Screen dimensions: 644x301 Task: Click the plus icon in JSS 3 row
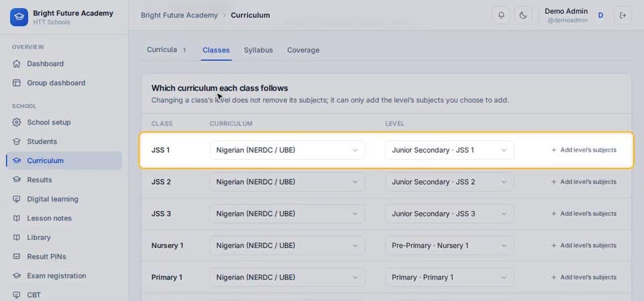(x=553, y=214)
